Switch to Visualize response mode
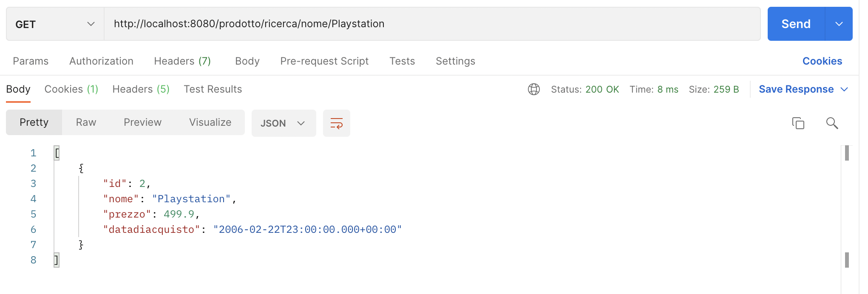Viewport: 868px width, 294px height. pos(210,122)
